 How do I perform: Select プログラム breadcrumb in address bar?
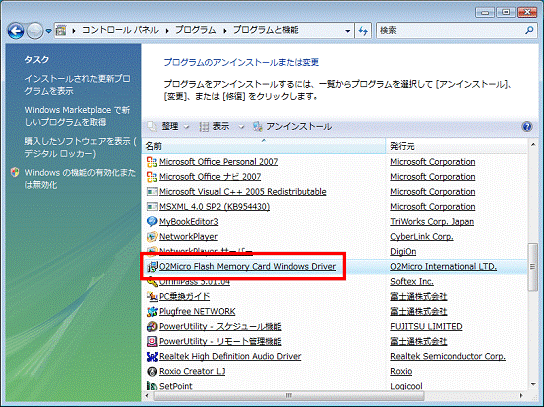195,30
